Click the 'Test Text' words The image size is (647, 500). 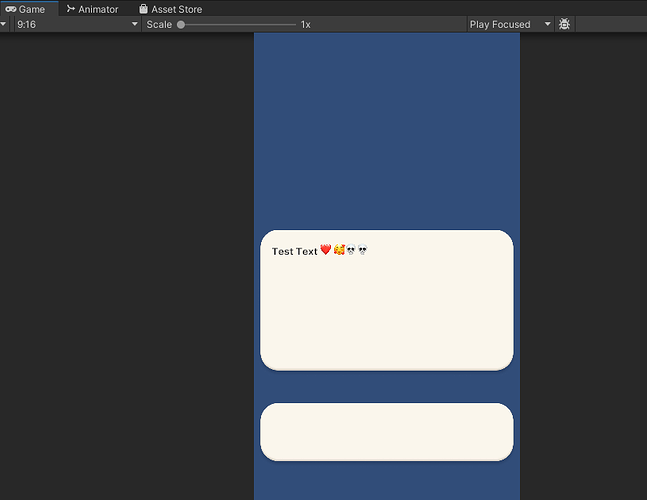(295, 251)
